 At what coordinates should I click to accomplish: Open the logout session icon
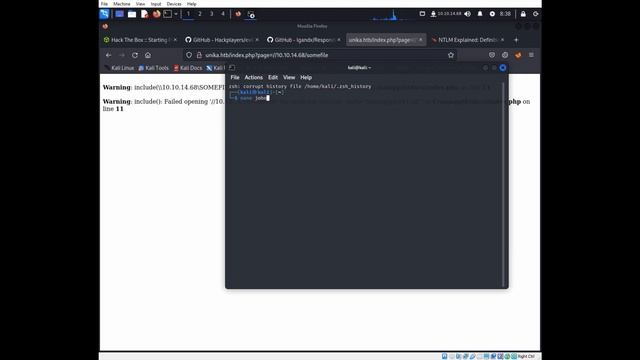click(536, 14)
